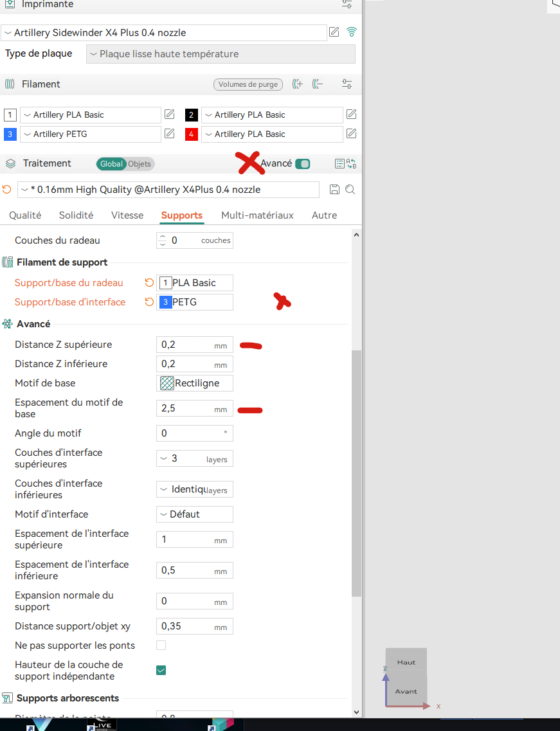Switch Traitement scope to Objets
The image size is (560, 731).
(x=140, y=164)
